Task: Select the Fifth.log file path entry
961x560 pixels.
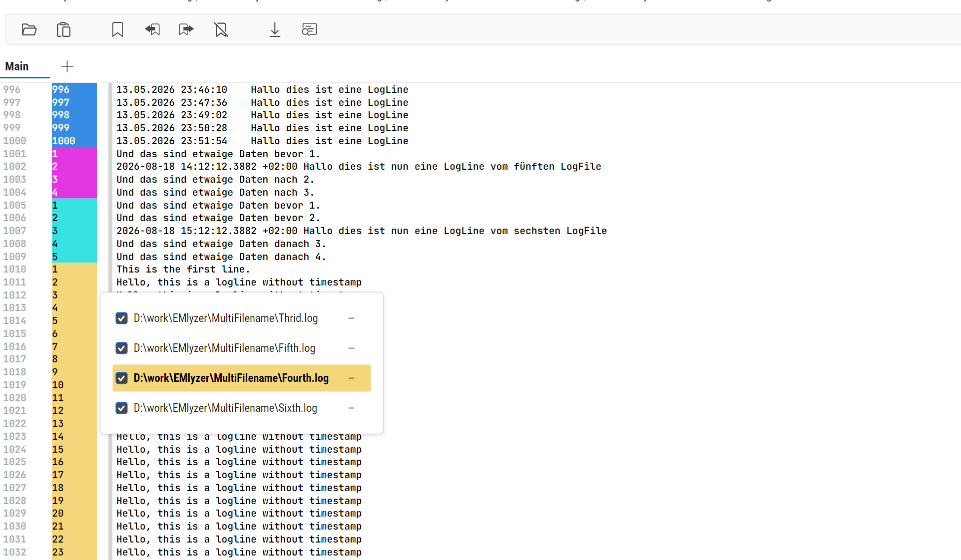Action: click(224, 348)
